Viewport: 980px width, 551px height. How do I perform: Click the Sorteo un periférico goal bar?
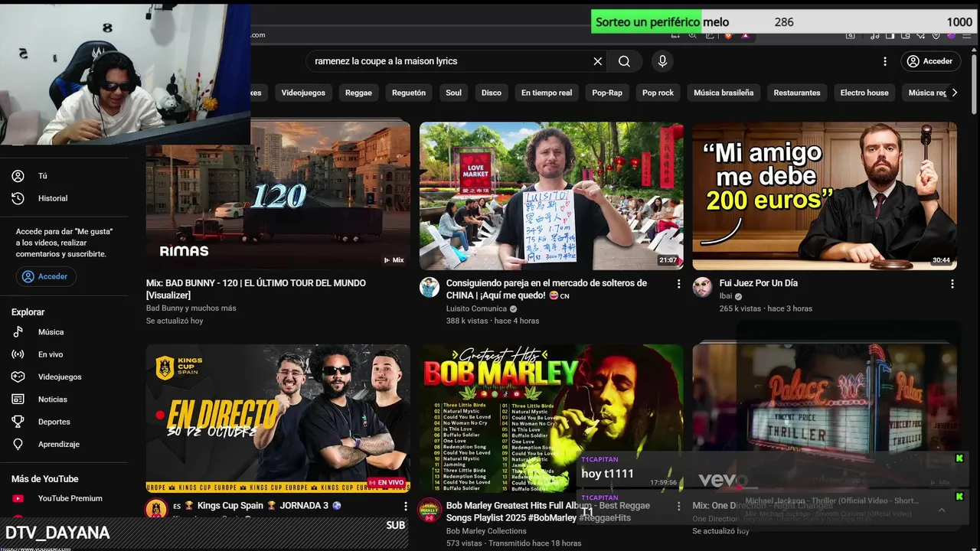tap(785, 21)
